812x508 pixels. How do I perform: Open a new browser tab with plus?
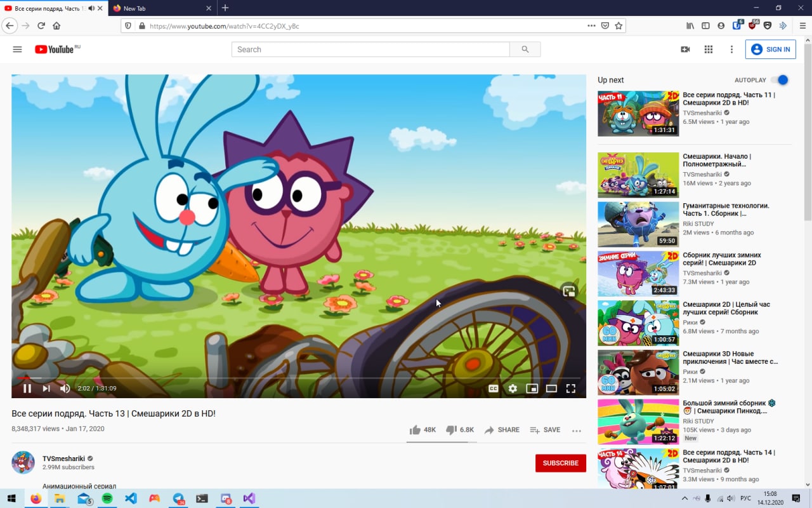(225, 8)
